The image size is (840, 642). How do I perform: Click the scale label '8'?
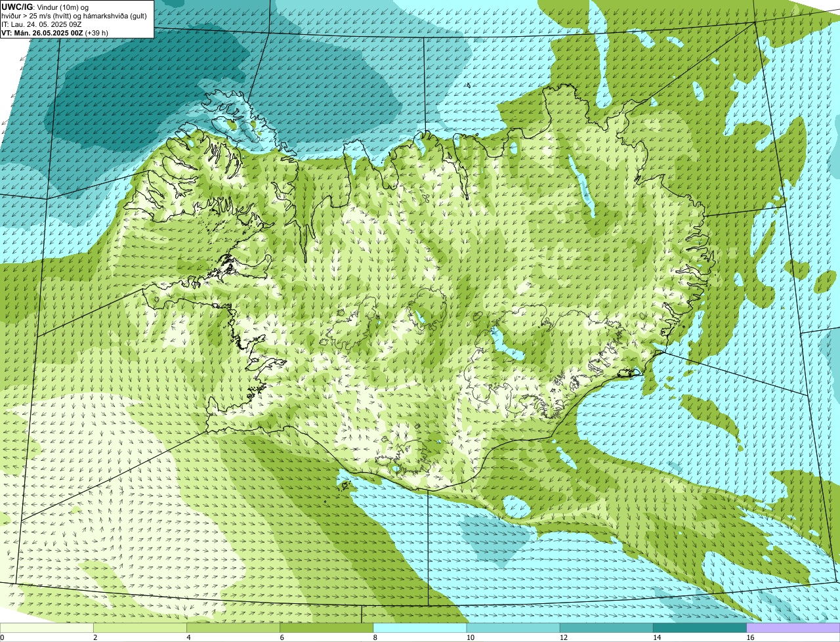click(x=375, y=637)
